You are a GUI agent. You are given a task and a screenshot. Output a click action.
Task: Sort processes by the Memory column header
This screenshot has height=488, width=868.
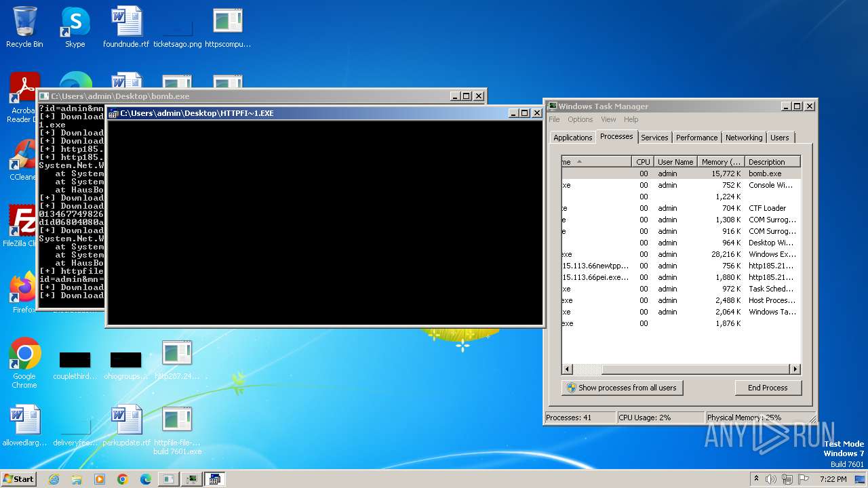coord(721,162)
